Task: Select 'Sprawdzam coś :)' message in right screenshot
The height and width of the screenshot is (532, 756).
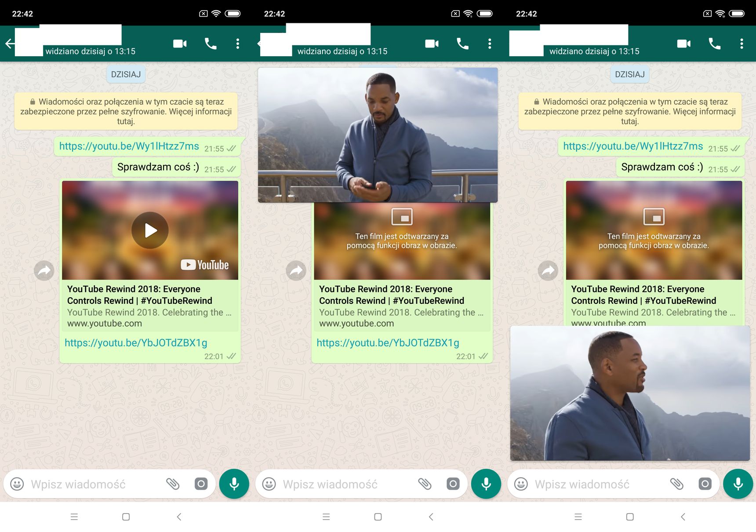Action: (680, 167)
